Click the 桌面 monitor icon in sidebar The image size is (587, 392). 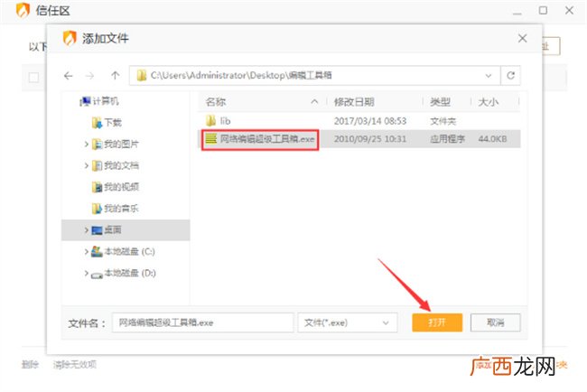coord(97,230)
